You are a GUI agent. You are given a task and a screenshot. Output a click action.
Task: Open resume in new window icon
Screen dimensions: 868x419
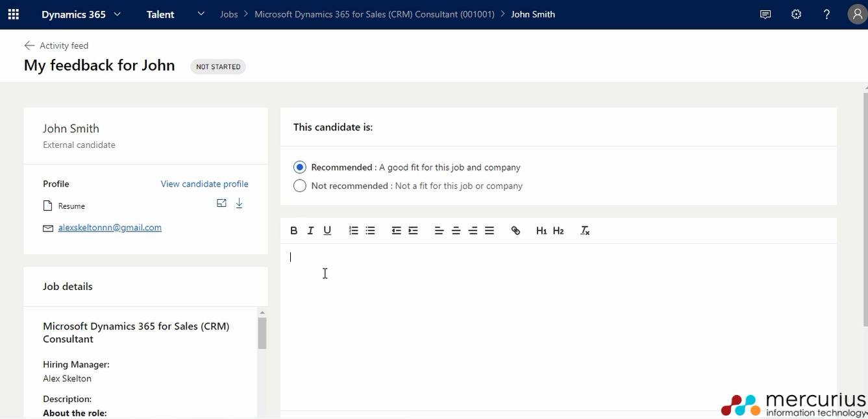coord(222,203)
